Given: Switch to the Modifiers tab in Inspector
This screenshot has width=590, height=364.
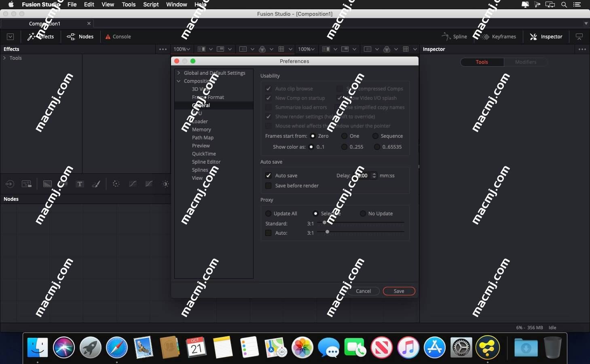Looking at the screenshot, I should (x=525, y=62).
